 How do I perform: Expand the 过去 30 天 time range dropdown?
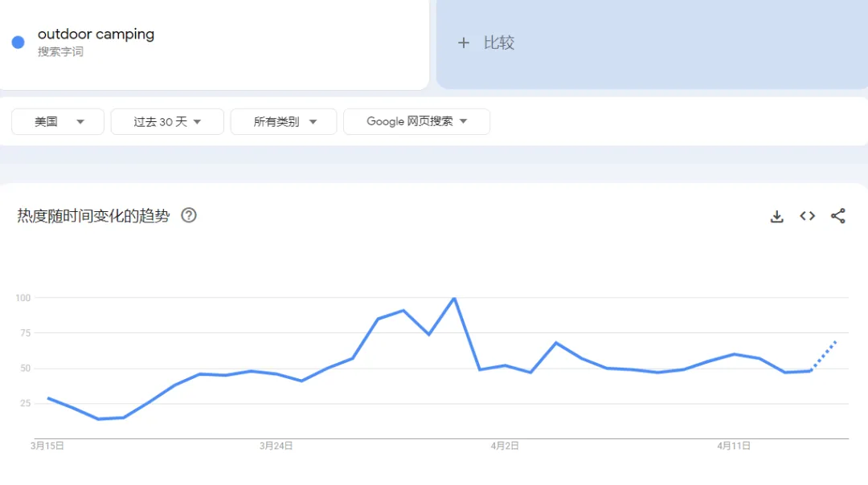pos(166,121)
